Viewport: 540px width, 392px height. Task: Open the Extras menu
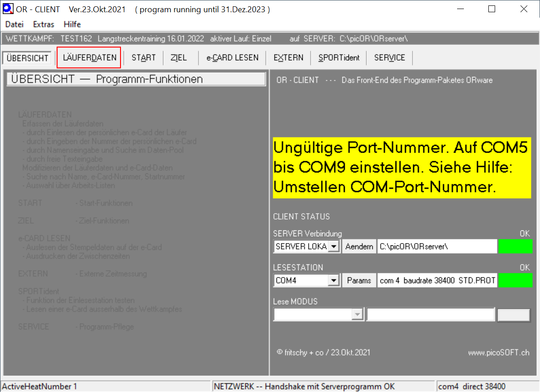coord(43,24)
